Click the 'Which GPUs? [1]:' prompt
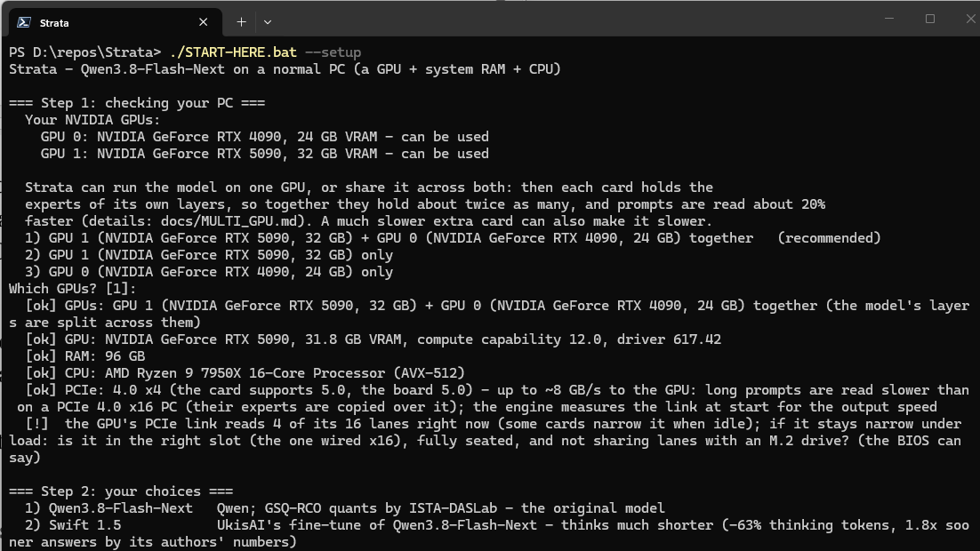980x551 pixels. point(73,289)
